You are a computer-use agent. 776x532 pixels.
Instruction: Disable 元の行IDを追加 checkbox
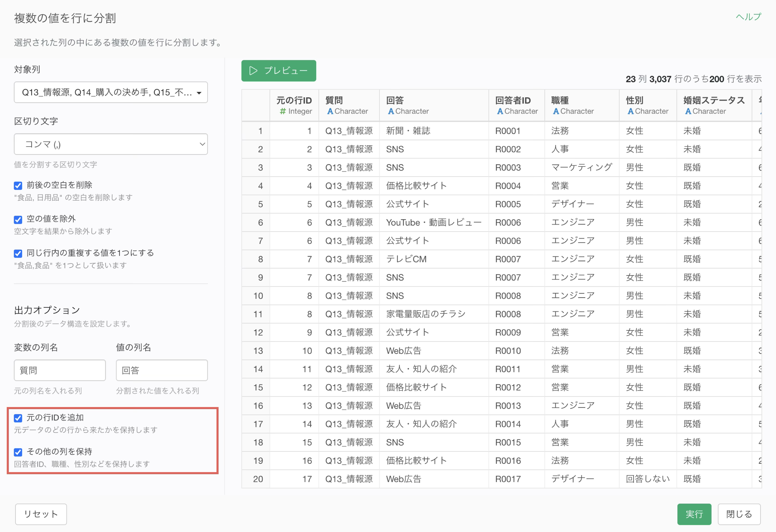(18, 418)
